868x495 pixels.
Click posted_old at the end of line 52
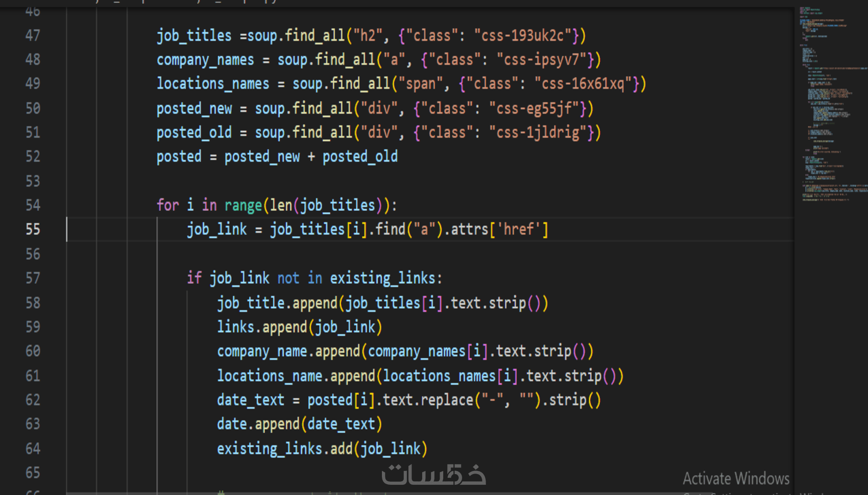(360, 157)
